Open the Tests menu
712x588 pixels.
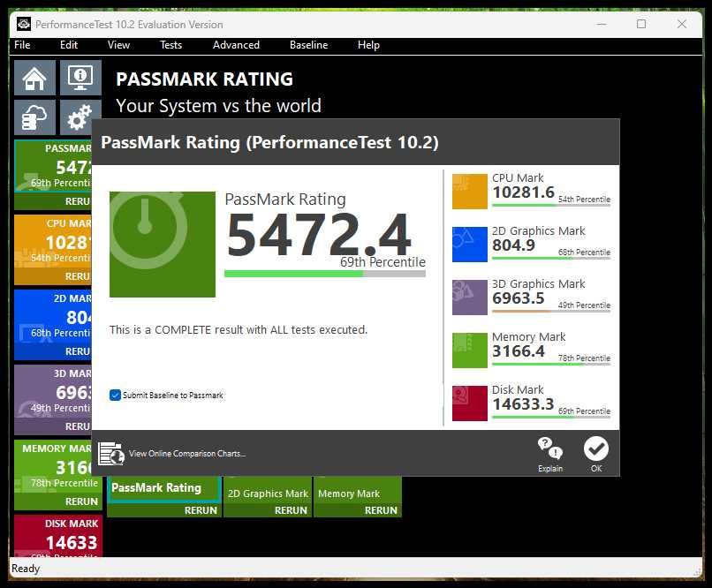[x=170, y=45]
